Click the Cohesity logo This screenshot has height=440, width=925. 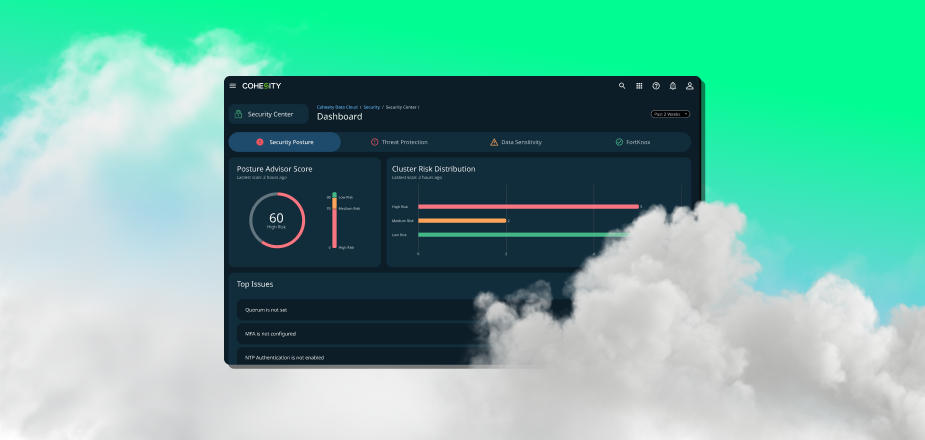pos(261,86)
